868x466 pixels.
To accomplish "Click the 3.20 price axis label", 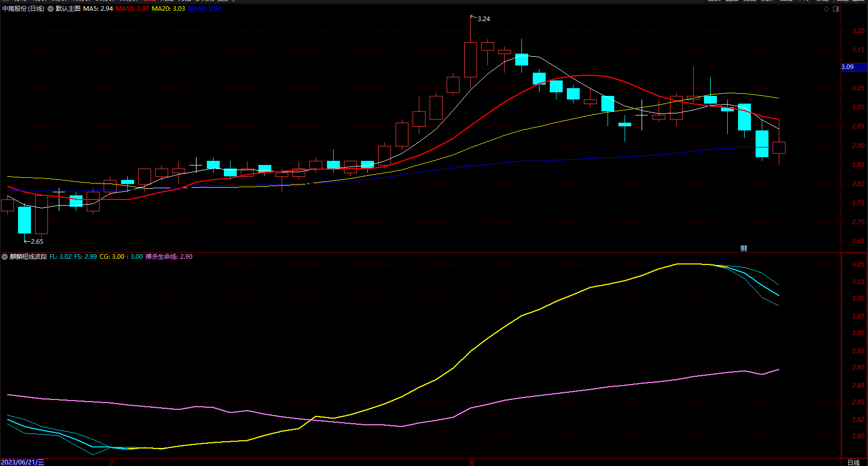I will pos(858,31).
